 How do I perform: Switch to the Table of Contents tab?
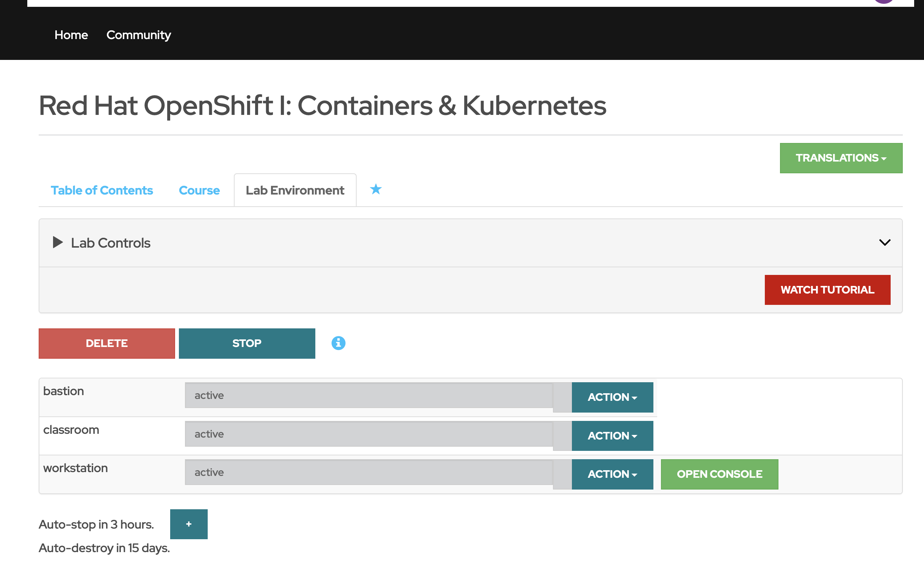click(x=102, y=190)
